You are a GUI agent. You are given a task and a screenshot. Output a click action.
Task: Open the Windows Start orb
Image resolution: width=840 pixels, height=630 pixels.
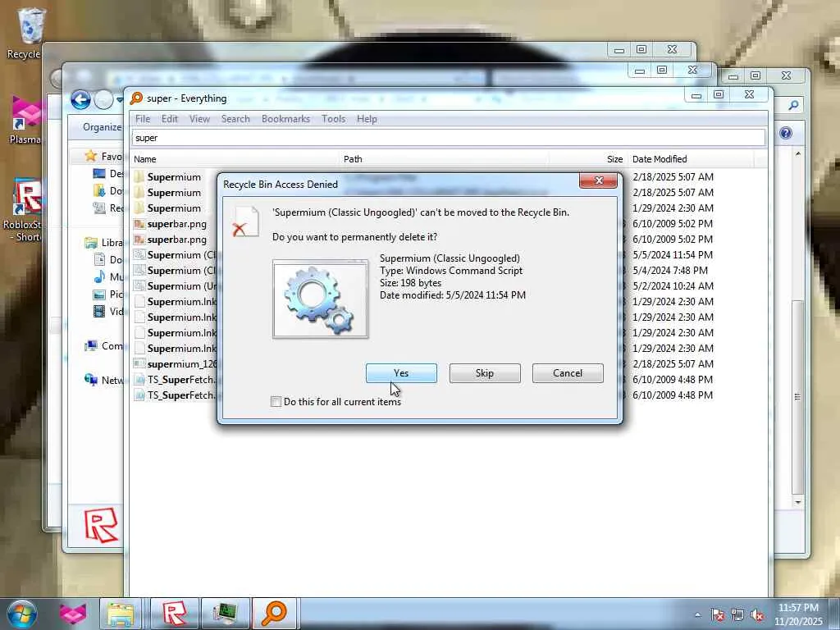21,614
